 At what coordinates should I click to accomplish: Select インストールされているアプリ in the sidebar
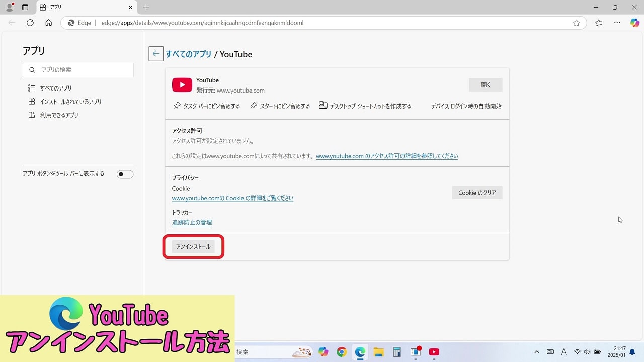click(x=65, y=102)
